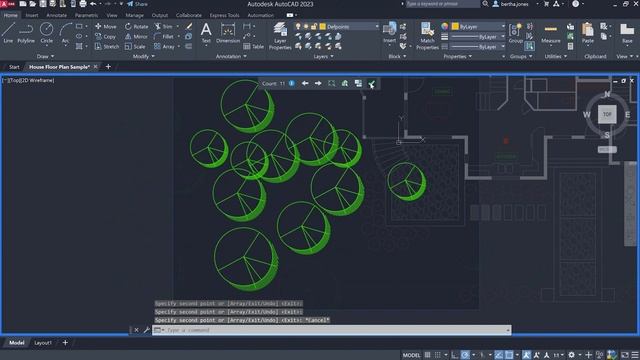Image resolution: width=640 pixels, height=360 pixels.
Task: Open the Defpoints layer dropdown
Action: point(377,27)
